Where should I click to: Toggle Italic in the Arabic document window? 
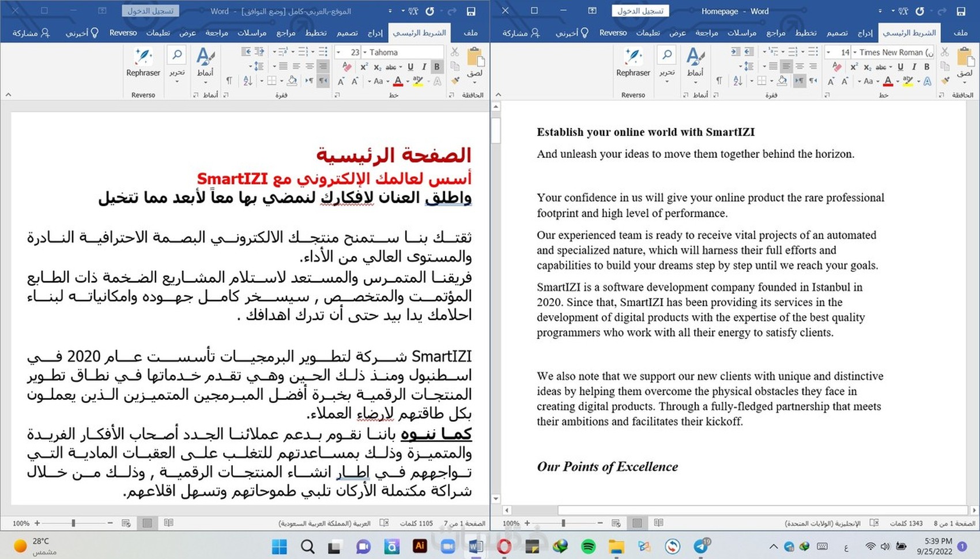coord(424,67)
